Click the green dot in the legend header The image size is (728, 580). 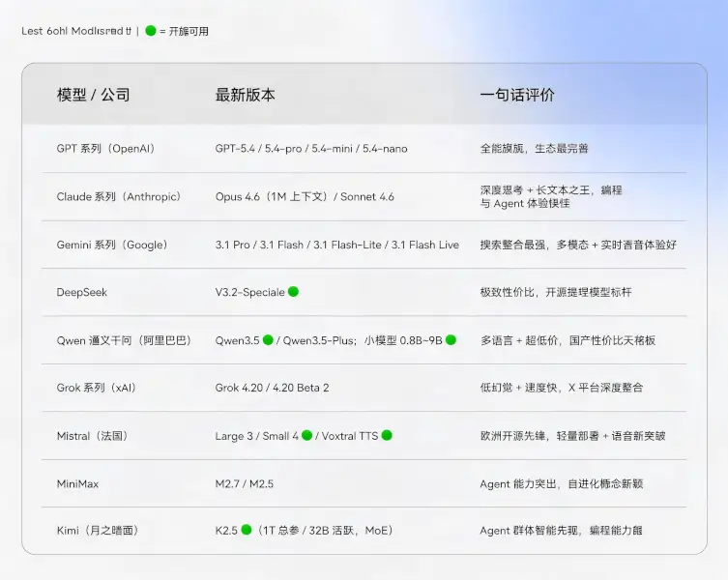pyautogui.click(x=151, y=31)
